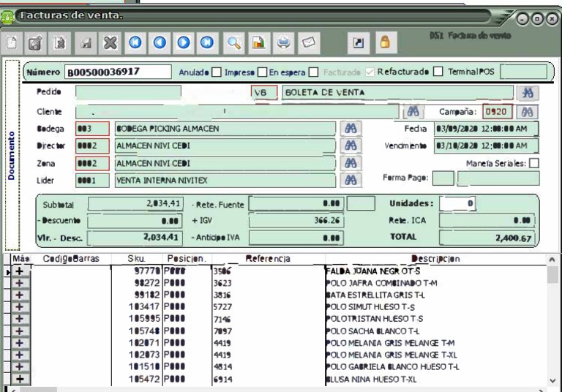Expand row POLO MELANIA GRIS MELANGE T-M

[x=20, y=343]
